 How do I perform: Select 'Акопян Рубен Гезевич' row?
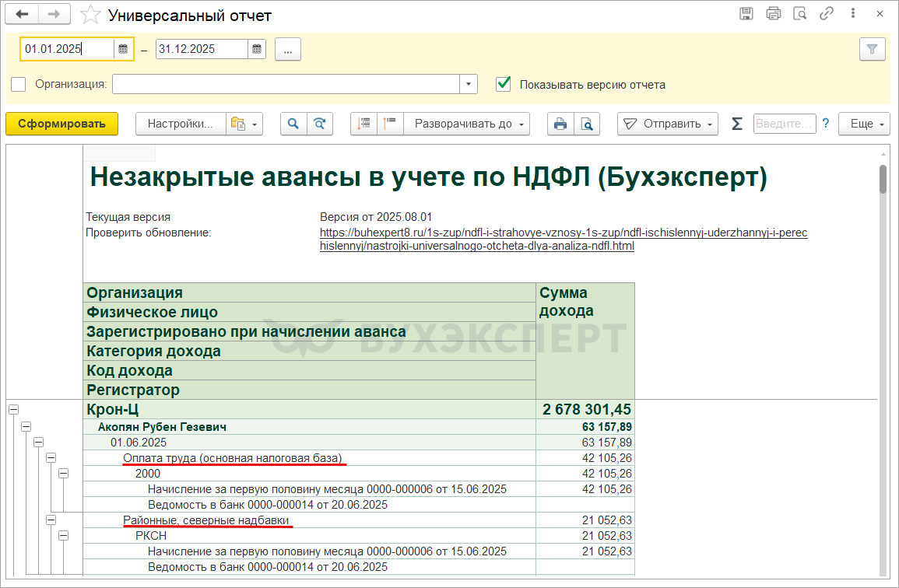pyautogui.click(x=310, y=426)
